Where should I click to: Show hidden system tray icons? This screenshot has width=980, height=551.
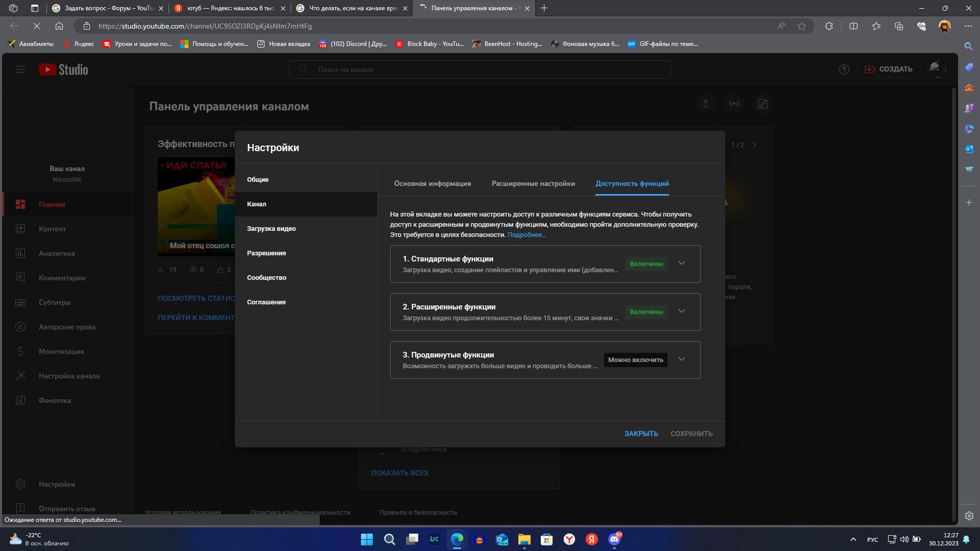pos(853,539)
